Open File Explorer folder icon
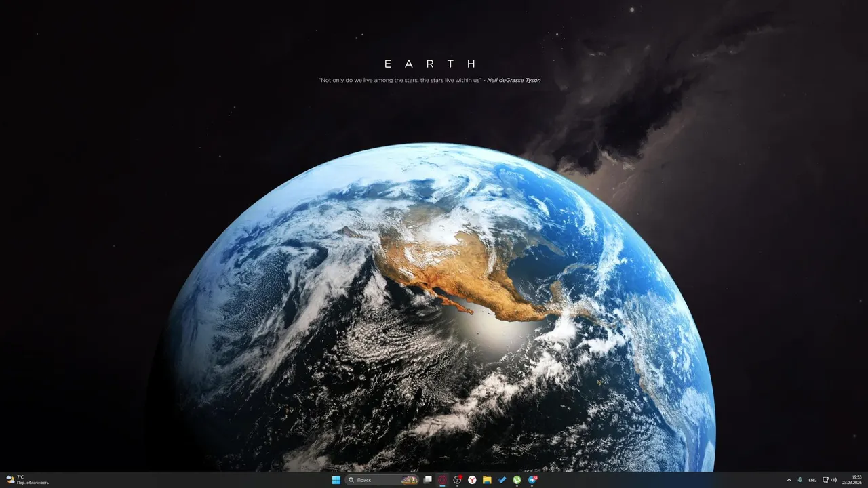 (487, 480)
